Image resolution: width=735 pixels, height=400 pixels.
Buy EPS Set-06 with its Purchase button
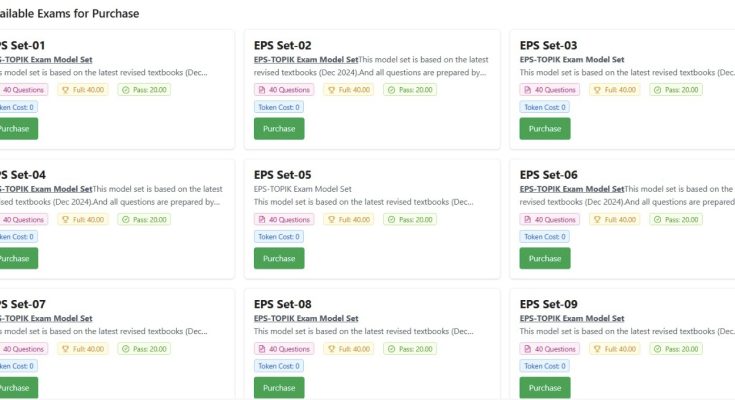click(x=545, y=259)
